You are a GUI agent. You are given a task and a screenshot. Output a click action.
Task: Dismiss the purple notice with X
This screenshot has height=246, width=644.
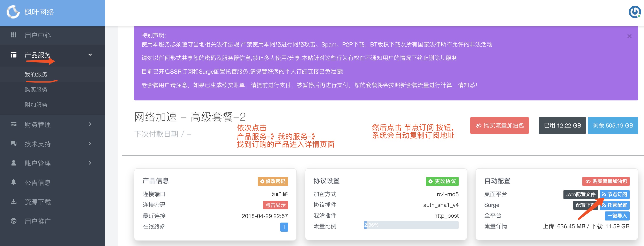point(629,36)
